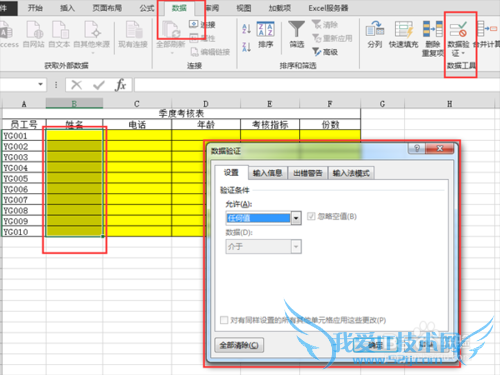The width and height of the screenshot is (500, 375).
Task: Click the 分列 text-to-columns icon
Action: click(x=375, y=34)
